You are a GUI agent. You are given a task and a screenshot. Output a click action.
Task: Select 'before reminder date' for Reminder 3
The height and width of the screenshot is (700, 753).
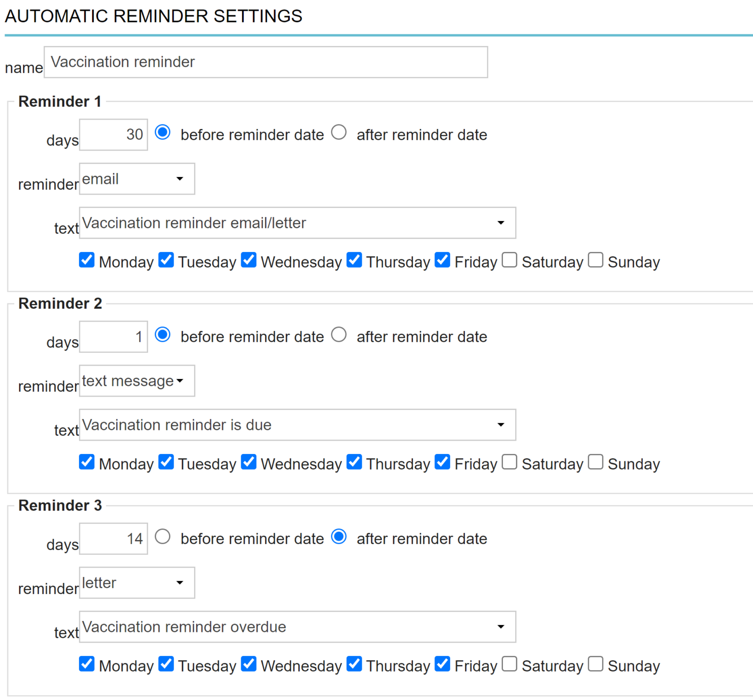click(163, 537)
